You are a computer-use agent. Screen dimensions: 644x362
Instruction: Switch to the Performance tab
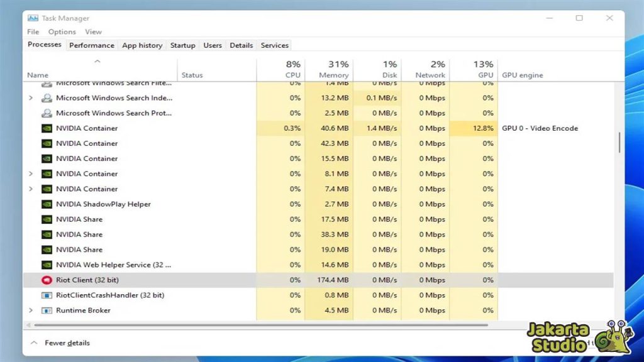(x=92, y=45)
